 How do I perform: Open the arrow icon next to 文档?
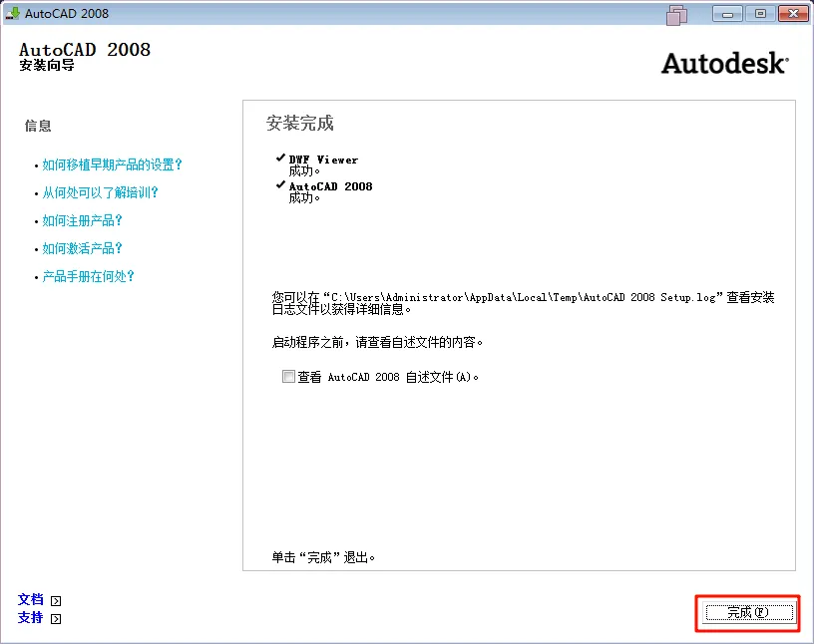click(56, 601)
